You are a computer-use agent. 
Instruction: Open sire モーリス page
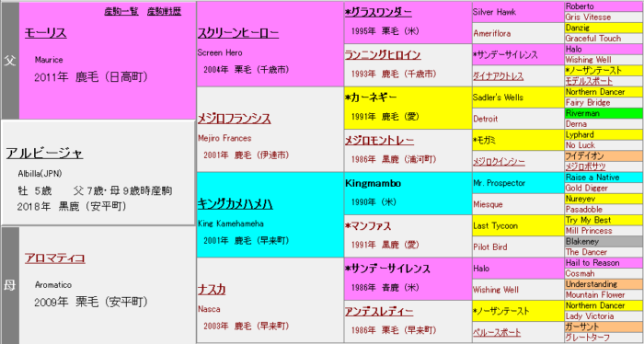coord(46,33)
